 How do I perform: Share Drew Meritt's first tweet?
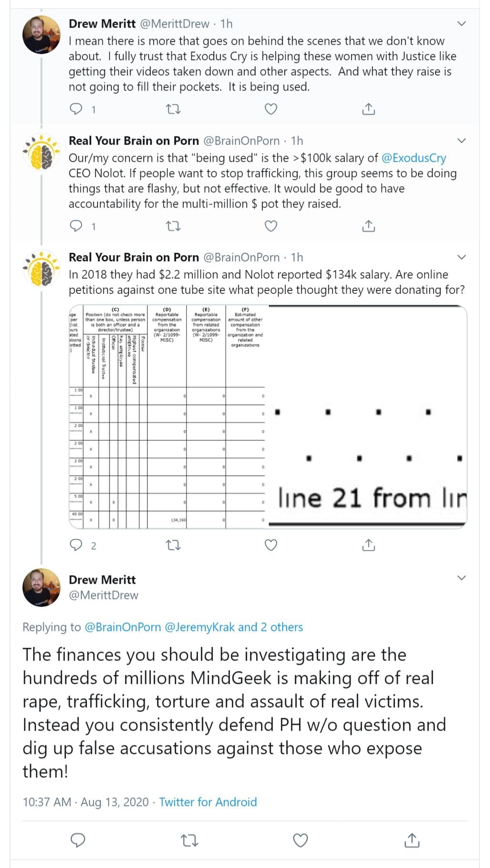368,109
